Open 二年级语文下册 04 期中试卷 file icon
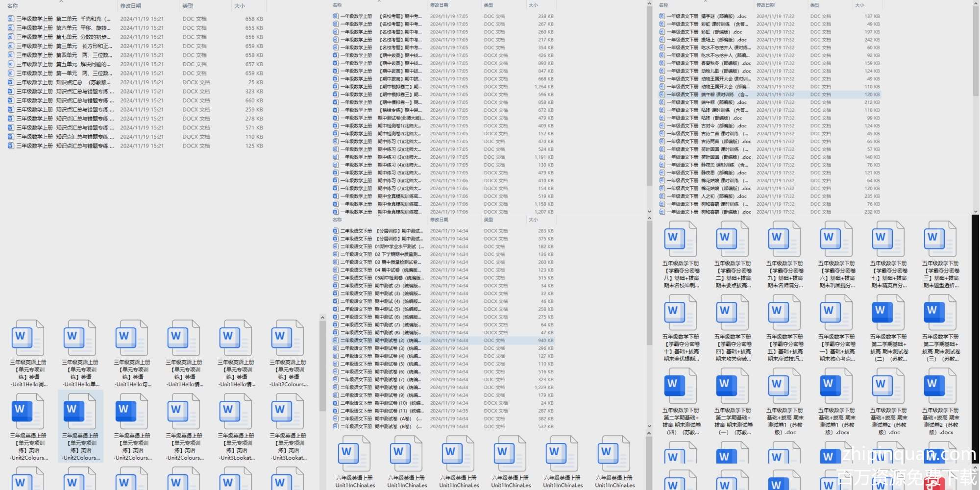The height and width of the screenshot is (490, 980). tap(336, 270)
